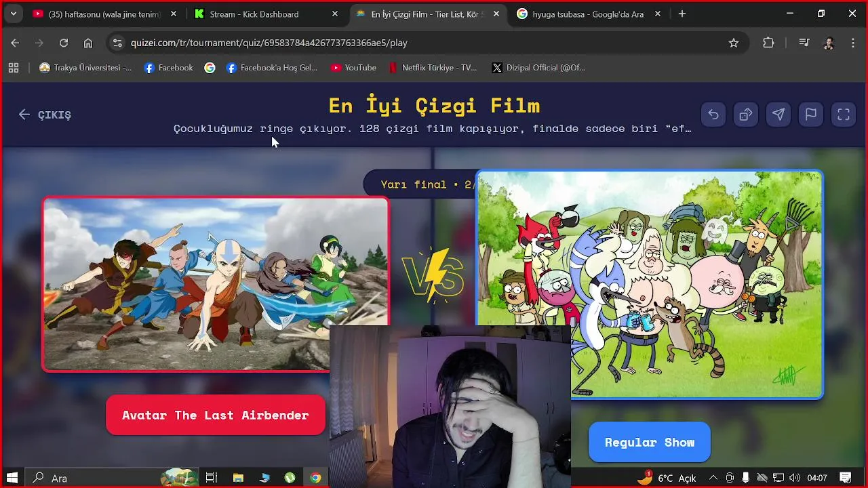This screenshot has width=868, height=488.
Task: Open the 04:07 clock on the taskbar
Action: coord(817,478)
